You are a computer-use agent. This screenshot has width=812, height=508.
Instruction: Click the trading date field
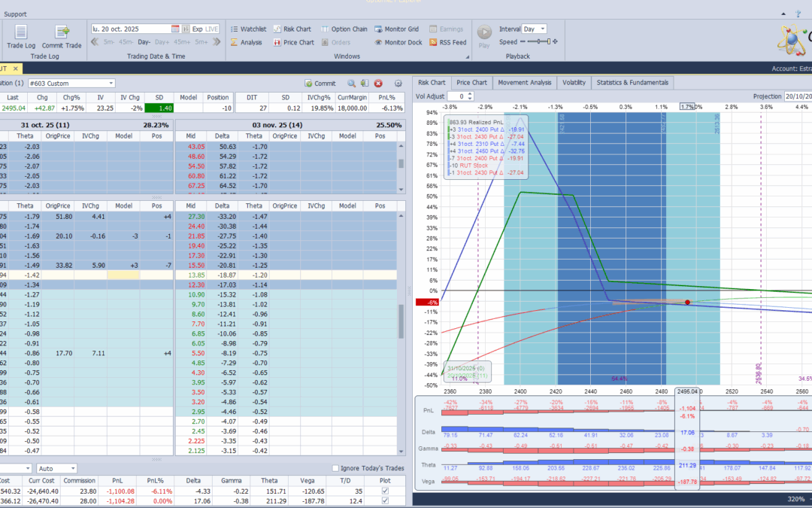click(131, 29)
